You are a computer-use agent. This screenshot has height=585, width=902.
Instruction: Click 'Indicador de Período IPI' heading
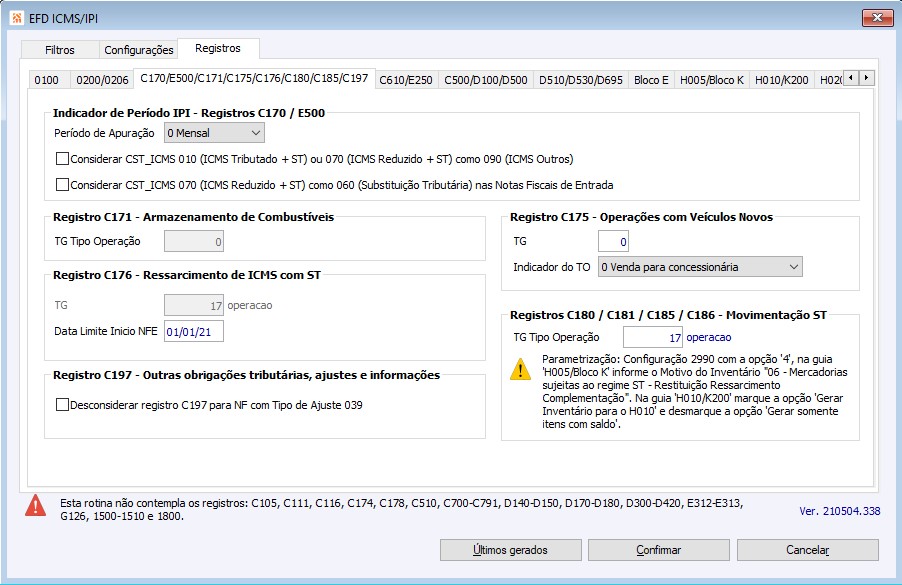(x=189, y=113)
